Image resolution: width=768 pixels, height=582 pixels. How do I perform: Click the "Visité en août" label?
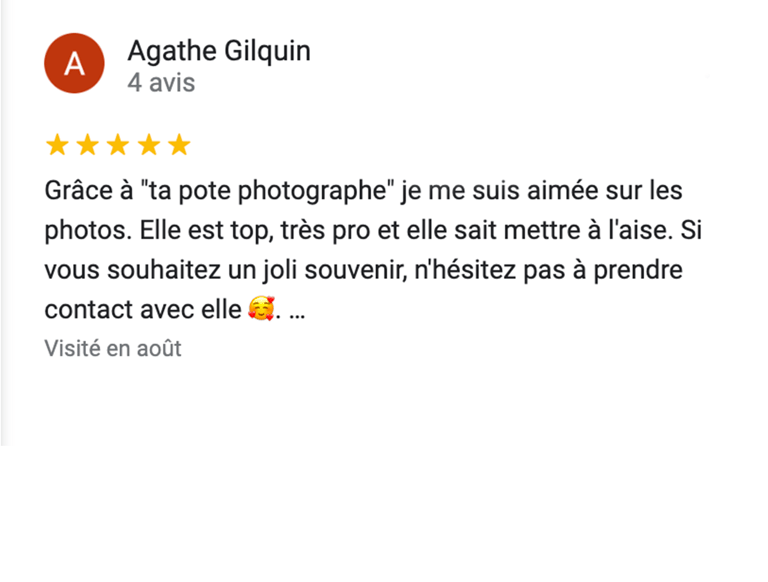point(113,348)
